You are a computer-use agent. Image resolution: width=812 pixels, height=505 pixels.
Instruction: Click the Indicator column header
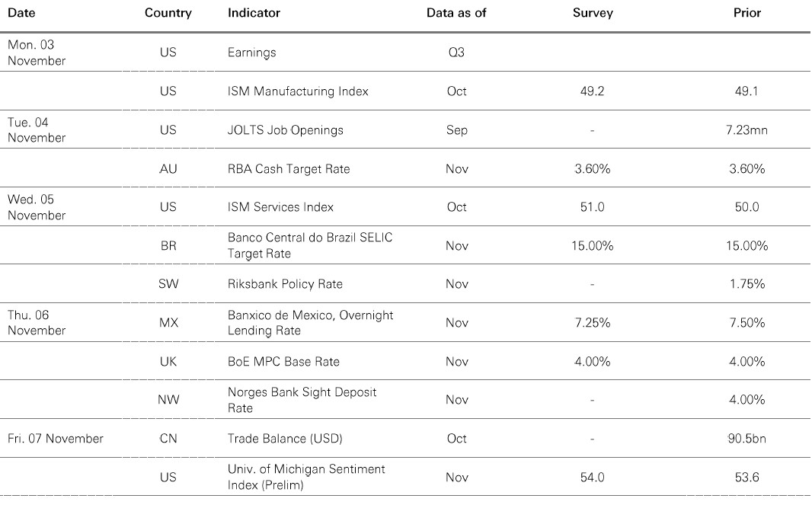click(254, 13)
